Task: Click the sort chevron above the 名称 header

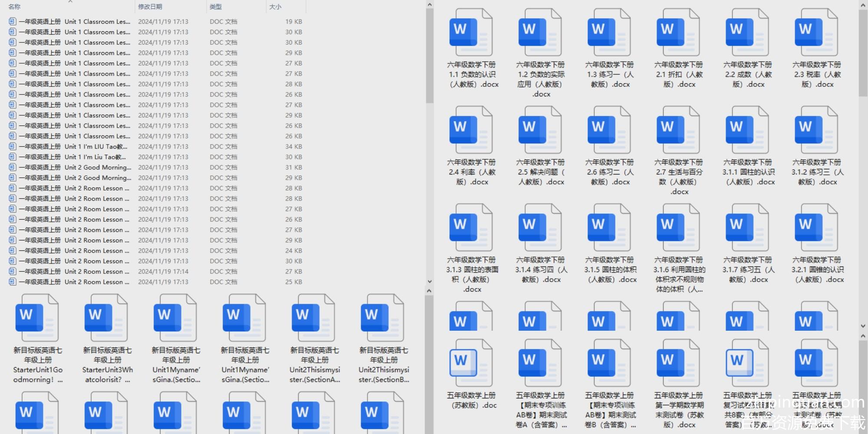Action: tap(70, 2)
